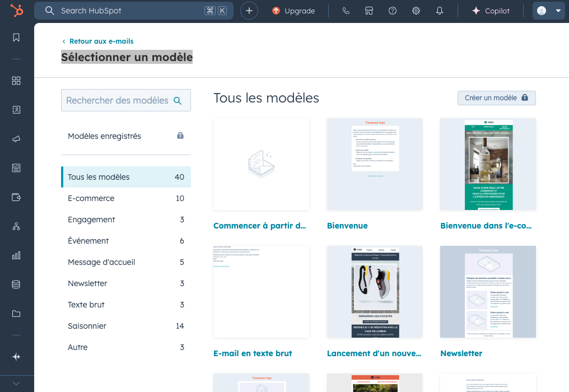Open the Commerce wallet icon in sidebar
The width and height of the screenshot is (569, 392).
16,197
